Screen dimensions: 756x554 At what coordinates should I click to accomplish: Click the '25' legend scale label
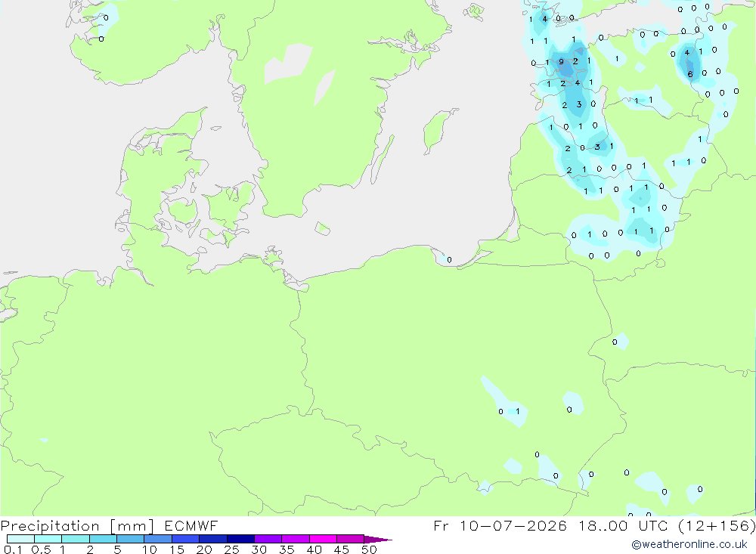click(x=232, y=549)
